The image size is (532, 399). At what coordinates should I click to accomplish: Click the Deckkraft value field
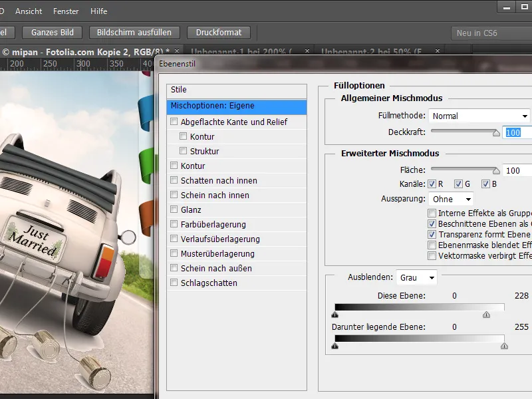pos(517,132)
